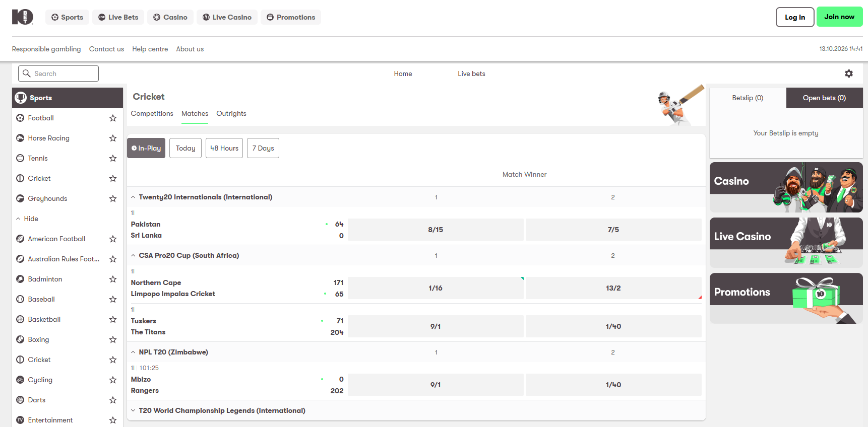The width and height of the screenshot is (868, 427).
Task: Toggle the Darts favorite star
Action: pos(113,400)
